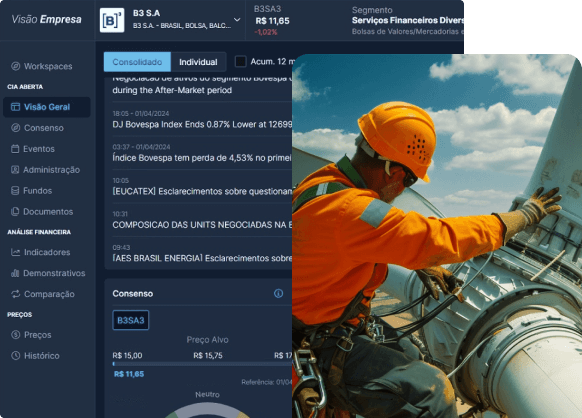Open the Consenso info icon
This screenshot has width=582, height=418.
coord(278,293)
